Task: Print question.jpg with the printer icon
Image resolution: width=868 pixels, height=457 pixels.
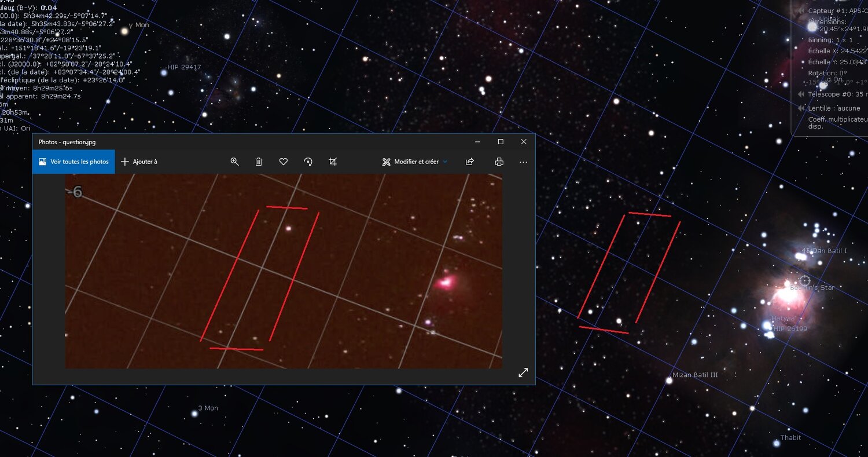Action: click(499, 162)
